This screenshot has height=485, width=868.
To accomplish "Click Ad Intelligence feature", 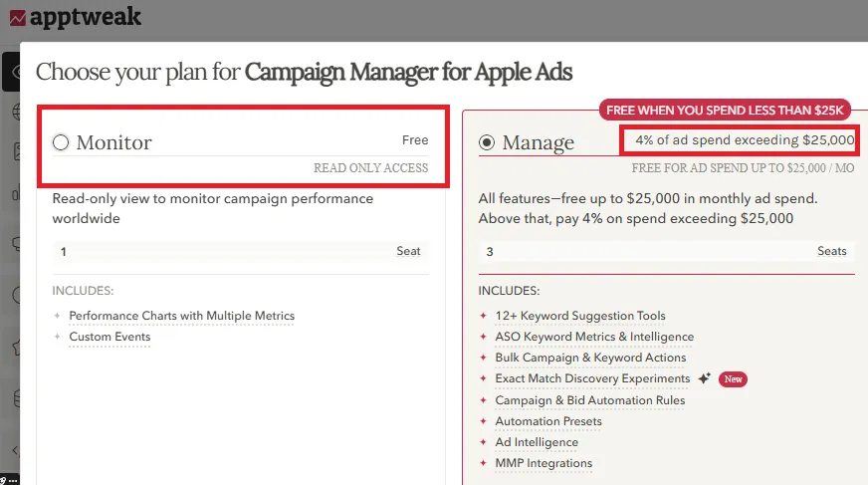I will pos(537,442).
